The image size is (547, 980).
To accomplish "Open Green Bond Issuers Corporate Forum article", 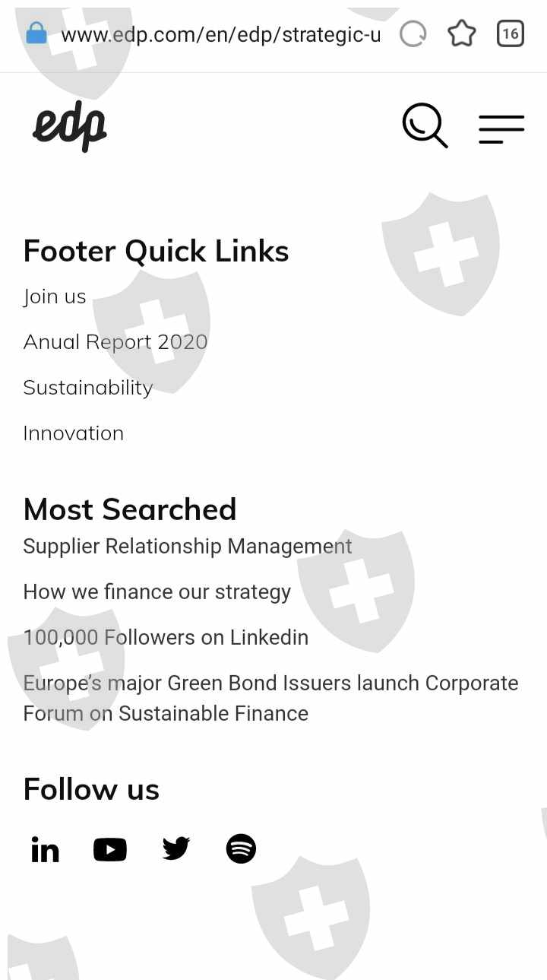I will coord(270,698).
